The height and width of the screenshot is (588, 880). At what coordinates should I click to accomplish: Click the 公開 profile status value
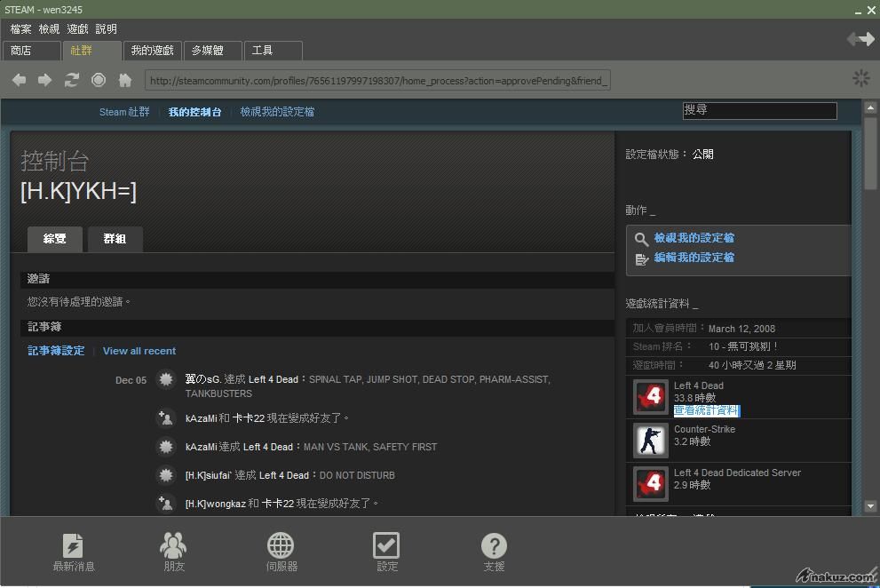pyautogui.click(x=702, y=155)
